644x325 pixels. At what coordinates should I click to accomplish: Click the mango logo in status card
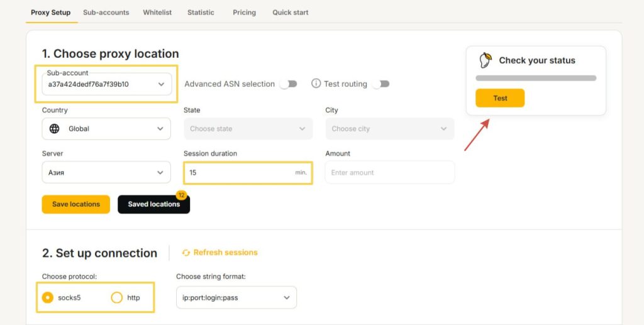tap(485, 60)
